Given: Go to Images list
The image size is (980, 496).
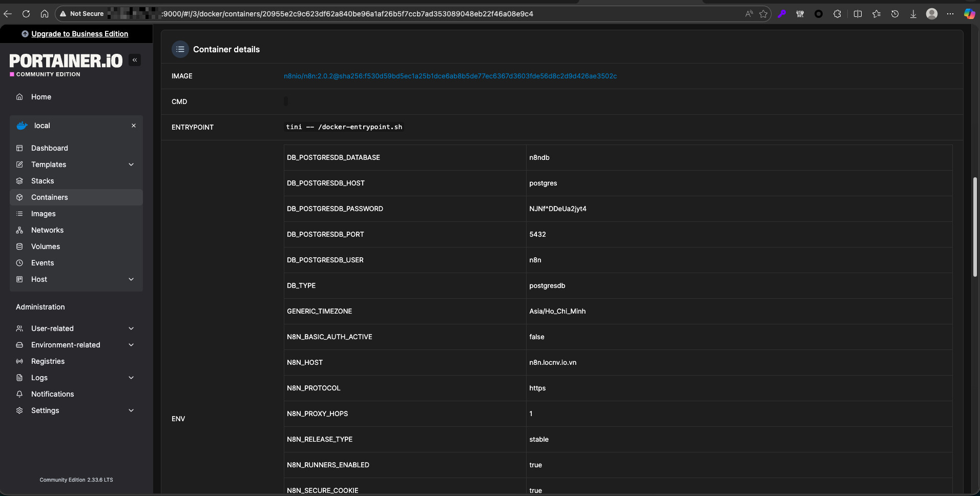Looking at the screenshot, I should tap(43, 214).
